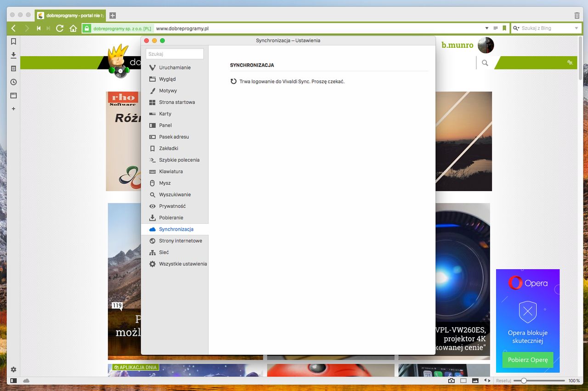Click the settings search box Szukaj
Viewport: 588px width, 391px height.
click(x=175, y=54)
